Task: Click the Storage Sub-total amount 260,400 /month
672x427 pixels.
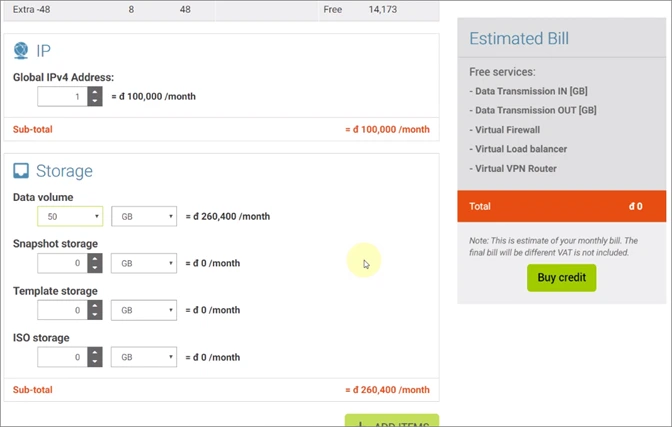Action: [x=387, y=390]
